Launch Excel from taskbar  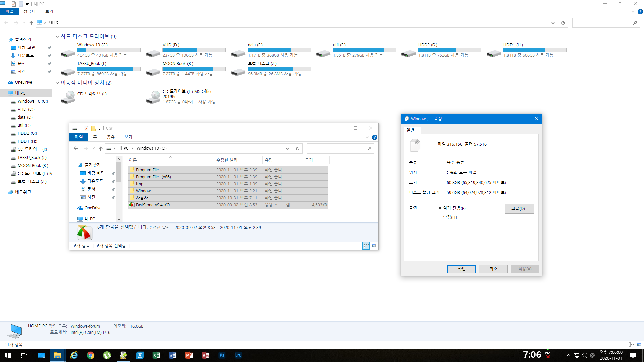coord(156,355)
